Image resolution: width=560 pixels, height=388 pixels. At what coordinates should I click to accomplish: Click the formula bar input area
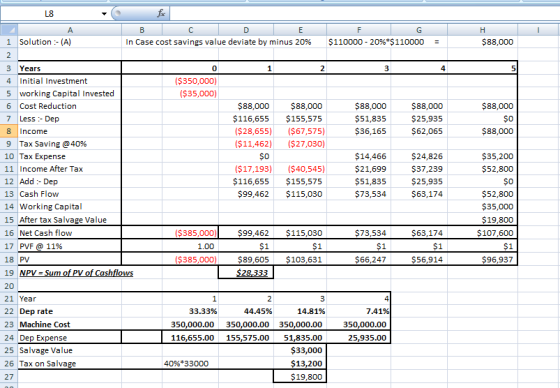tap(364, 14)
